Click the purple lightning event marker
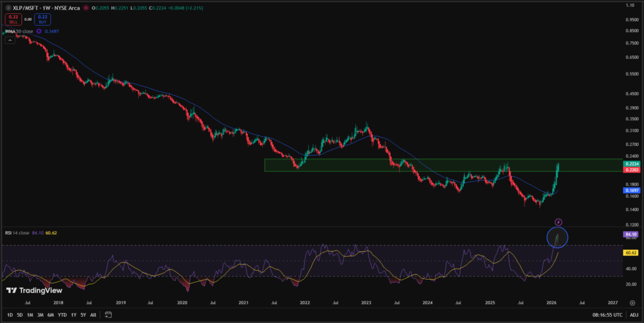Viewport: 644px width, 323px height. tap(558, 222)
